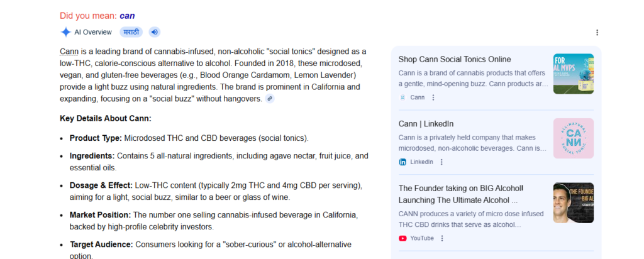The width and height of the screenshot is (644, 259).
Task: Click the Cann shop thumbnail image
Action: tap(573, 74)
